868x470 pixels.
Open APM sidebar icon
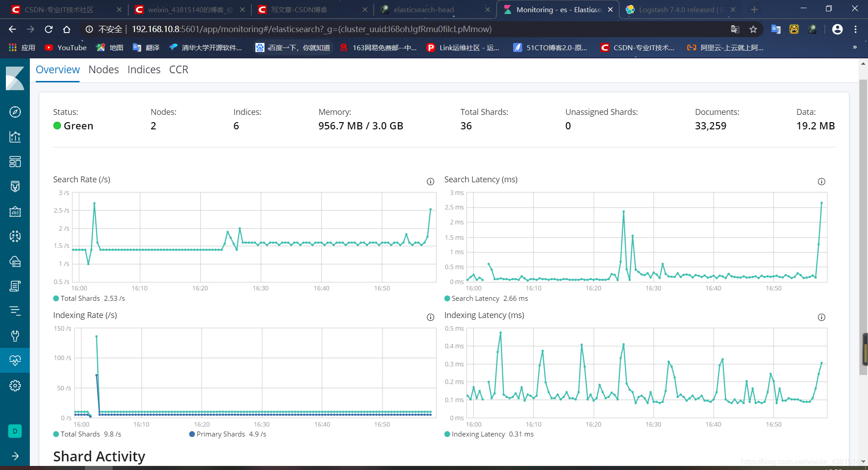click(15, 311)
